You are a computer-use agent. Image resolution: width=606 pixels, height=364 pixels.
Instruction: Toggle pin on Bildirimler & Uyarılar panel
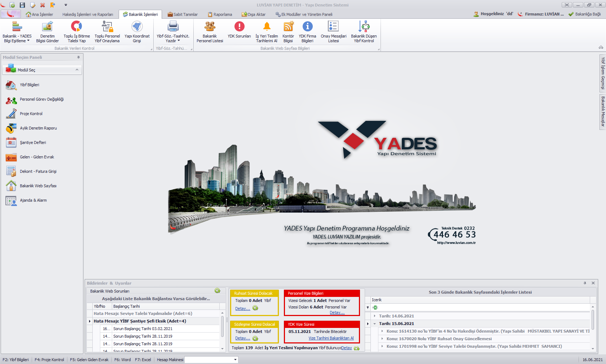point(585,283)
